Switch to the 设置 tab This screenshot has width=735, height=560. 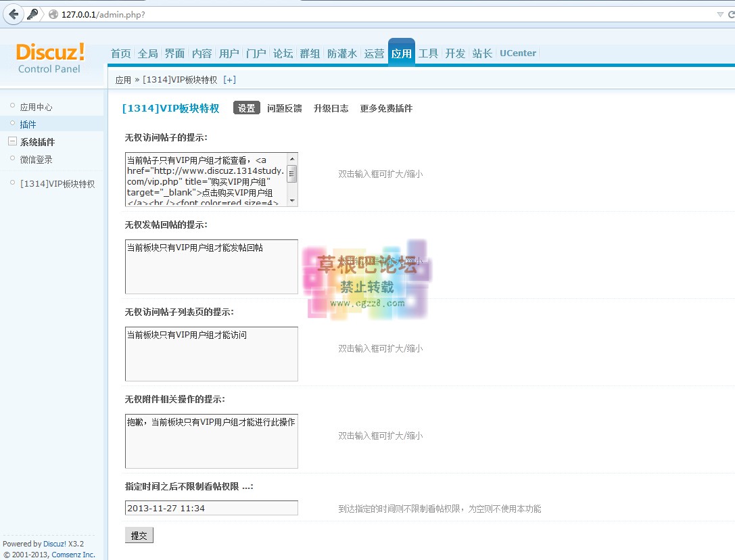coord(246,108)
